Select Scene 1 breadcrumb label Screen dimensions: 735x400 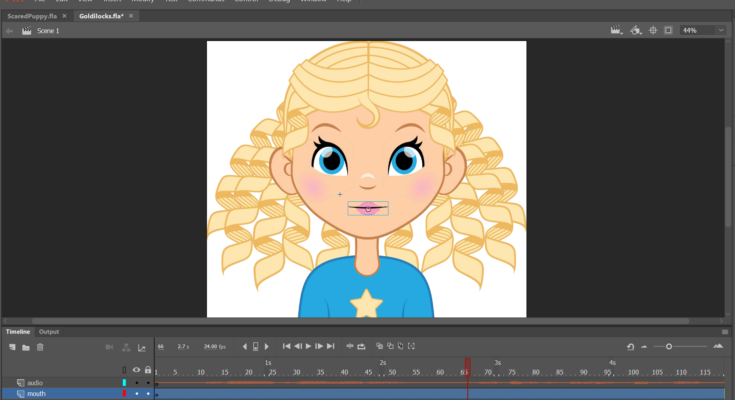click(48, 31)
